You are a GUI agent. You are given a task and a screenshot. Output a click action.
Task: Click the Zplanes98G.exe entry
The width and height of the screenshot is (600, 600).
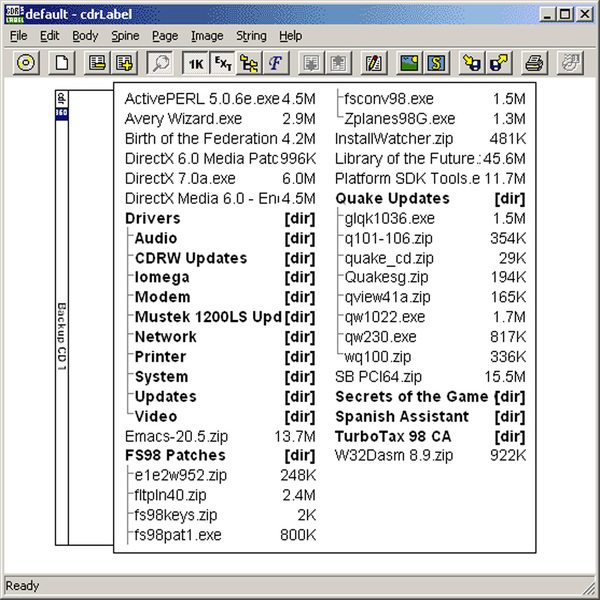point(435,119)
